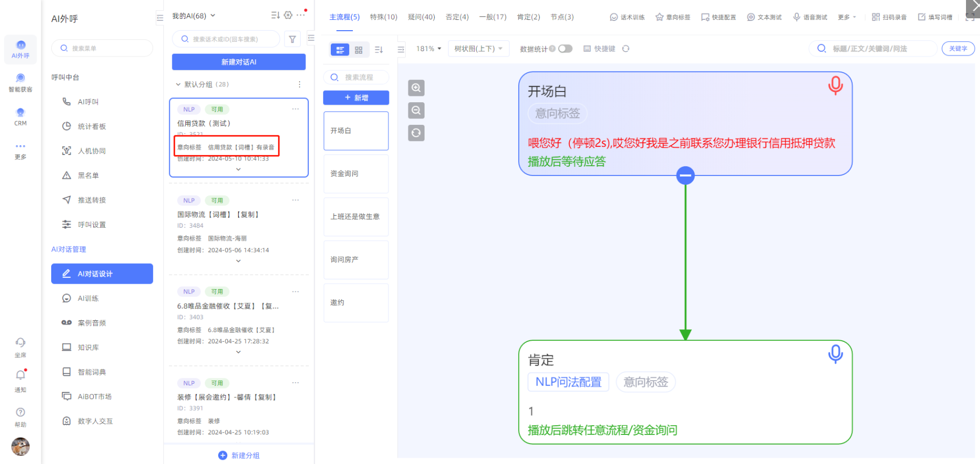The width and height of the screenshot is (980, 464).
Task: Open the filter icon beside script search
Action: click(292, 39)
